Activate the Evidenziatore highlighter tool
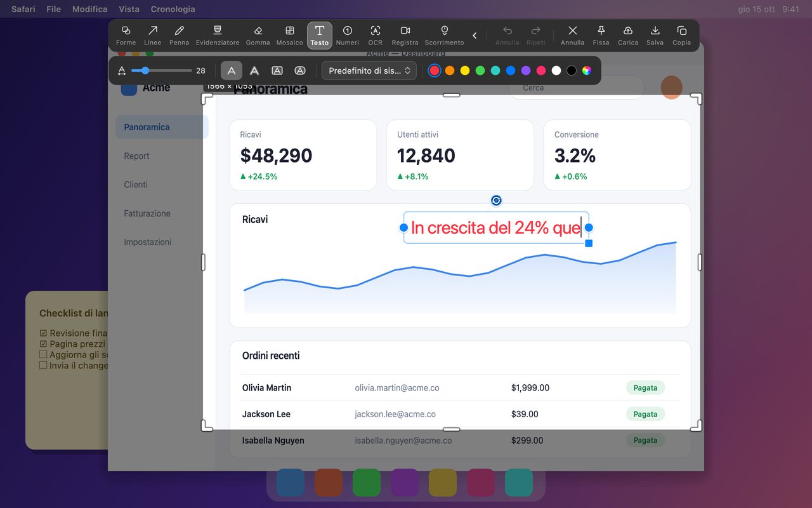This screenshot has height=508, width=812. tap(218, 36)
